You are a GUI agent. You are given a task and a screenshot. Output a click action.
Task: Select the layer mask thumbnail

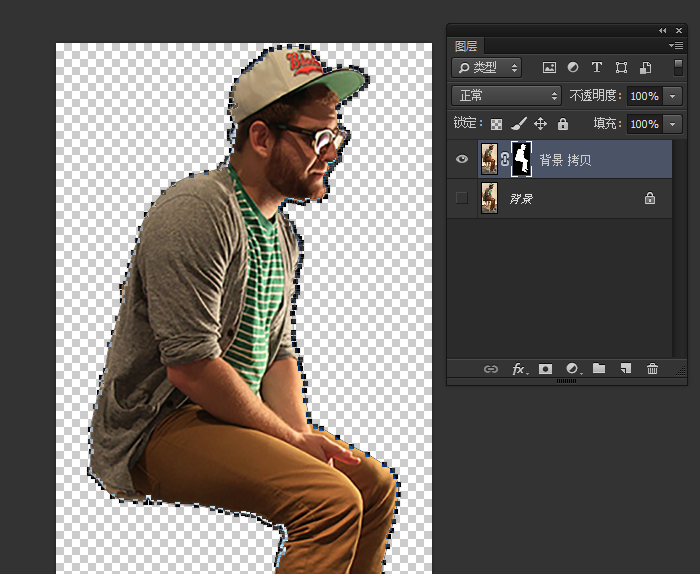click(520, 159)
